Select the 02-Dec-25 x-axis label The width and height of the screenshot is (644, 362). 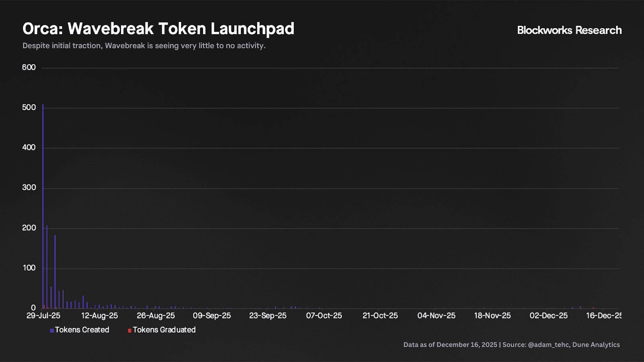click(549, 316)
